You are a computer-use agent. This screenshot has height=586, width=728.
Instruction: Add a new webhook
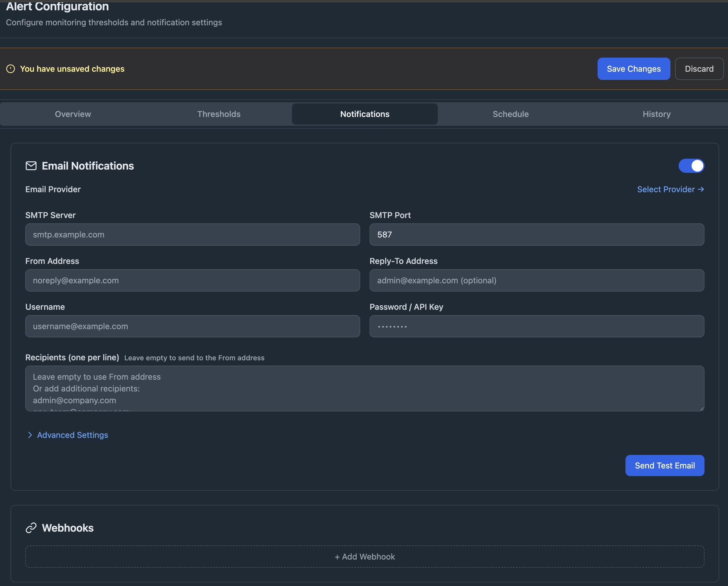(365, 557)
